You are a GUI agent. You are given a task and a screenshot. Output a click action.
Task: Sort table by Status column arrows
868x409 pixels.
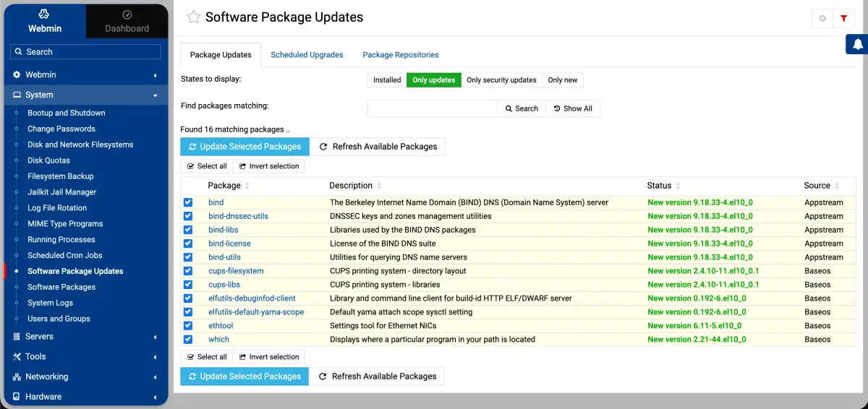click(678, 186)
